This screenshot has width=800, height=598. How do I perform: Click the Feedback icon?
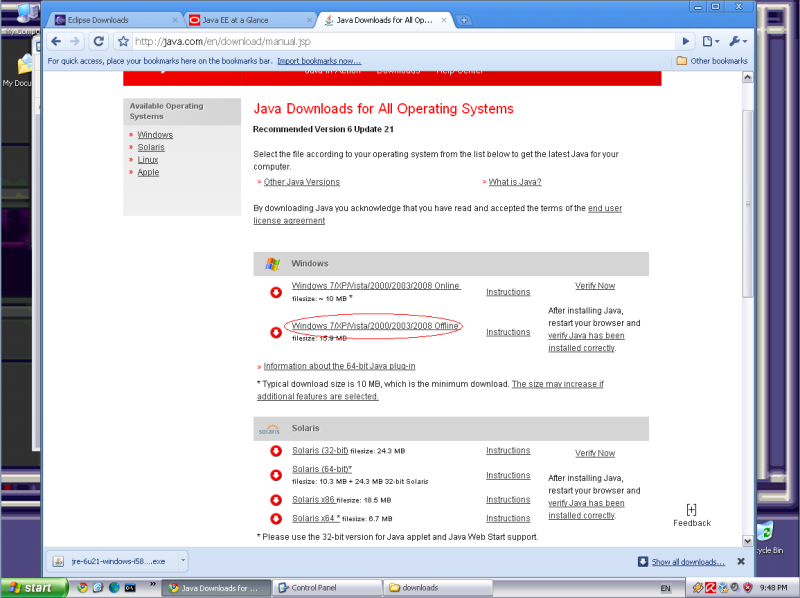[691, 511]
